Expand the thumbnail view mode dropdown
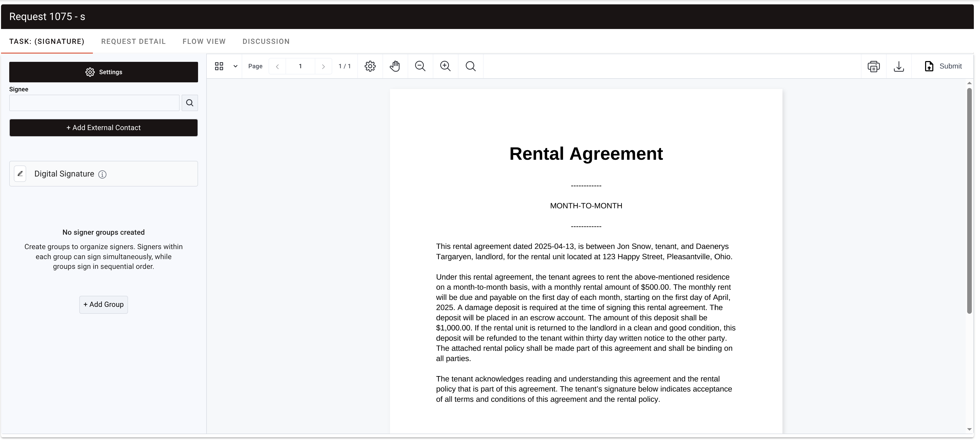 (x=235, y=66)
